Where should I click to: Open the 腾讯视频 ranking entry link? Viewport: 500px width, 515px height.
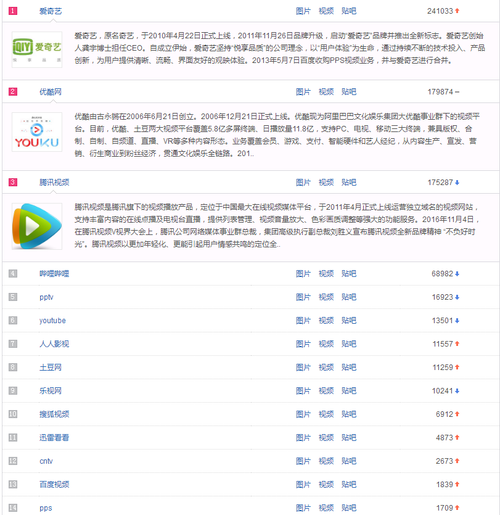pyautogui.click(x=54, y=182)
